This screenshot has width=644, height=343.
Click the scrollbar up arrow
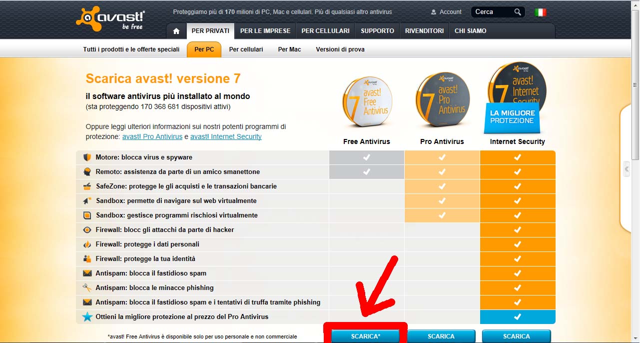tap(636, 5)
